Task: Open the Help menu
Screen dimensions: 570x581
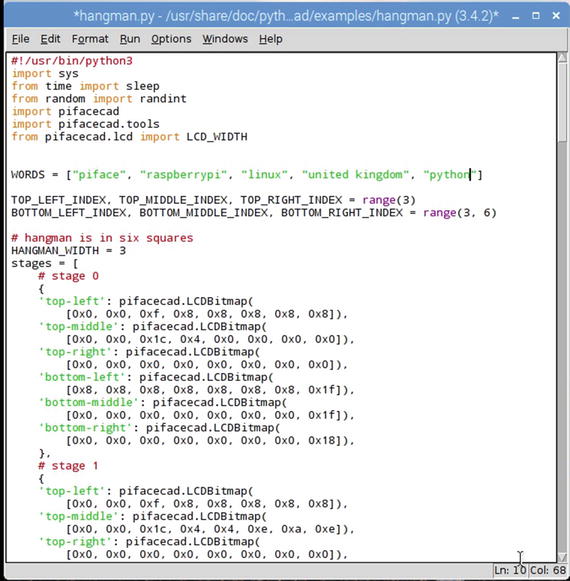Action: coord(271,39)
